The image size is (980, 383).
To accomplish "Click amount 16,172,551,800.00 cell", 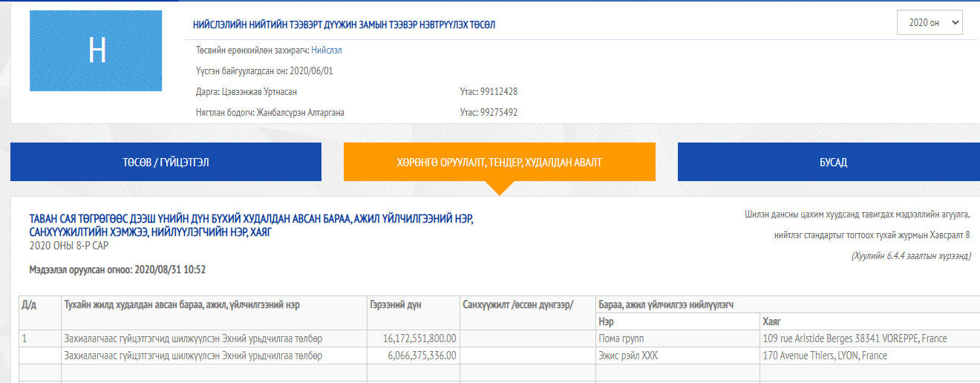I will coord(414,338).
